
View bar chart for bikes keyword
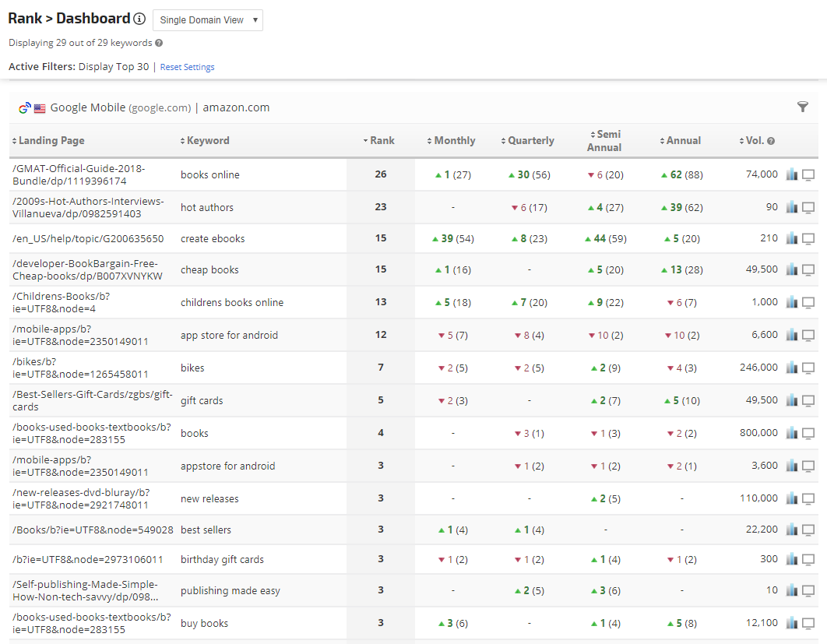792,368
